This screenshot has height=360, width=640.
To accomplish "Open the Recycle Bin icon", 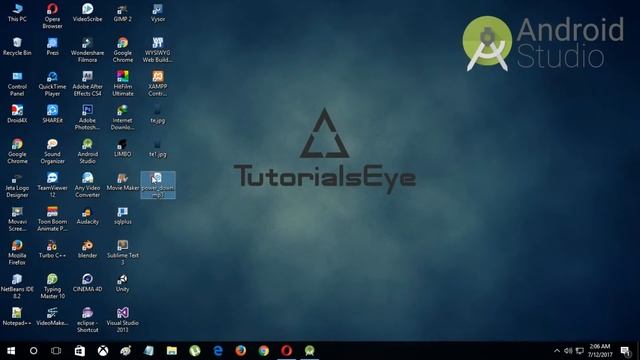I will 17,46.
